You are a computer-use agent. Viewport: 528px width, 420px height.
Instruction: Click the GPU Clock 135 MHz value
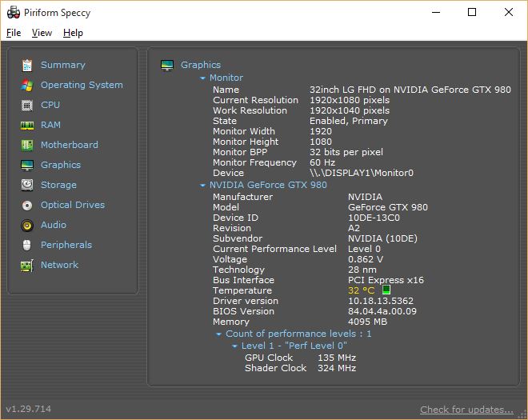tap(337, 358)
